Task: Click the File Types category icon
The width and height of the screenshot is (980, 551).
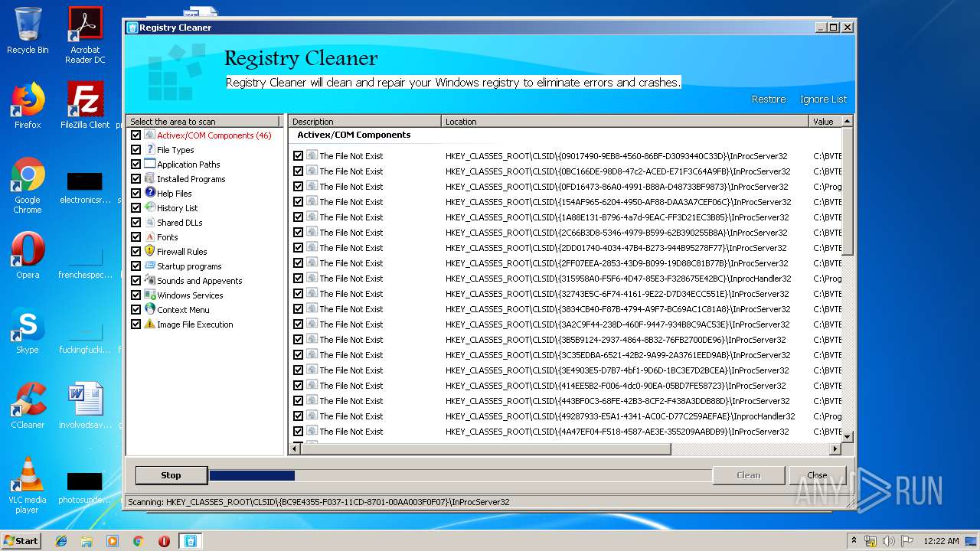Action: point(150,149)
